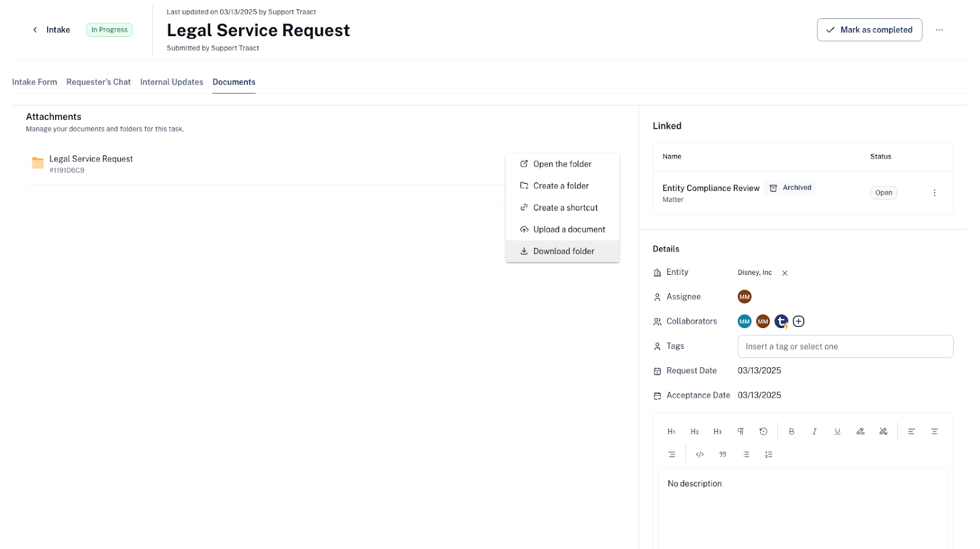Image resolution: width=980 pixels, height=549 pixels.
Task: Align text left in the editor
Action: click(x=911, y=431)
